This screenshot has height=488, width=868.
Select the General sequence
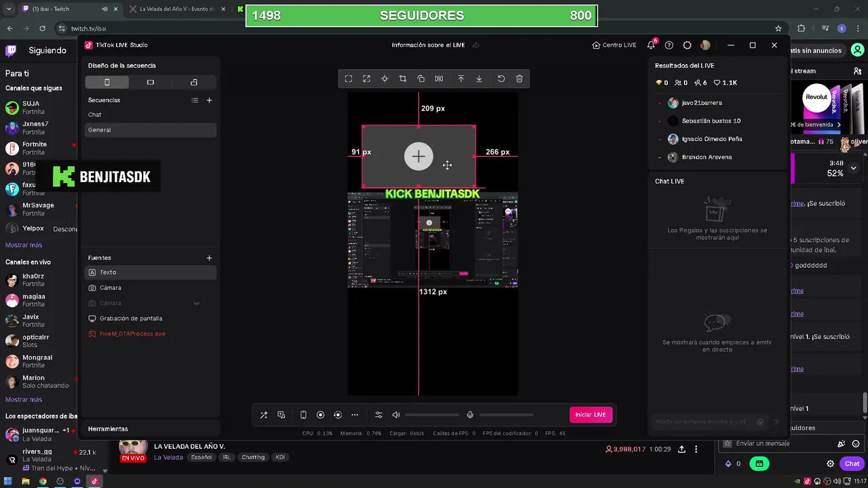151,129
